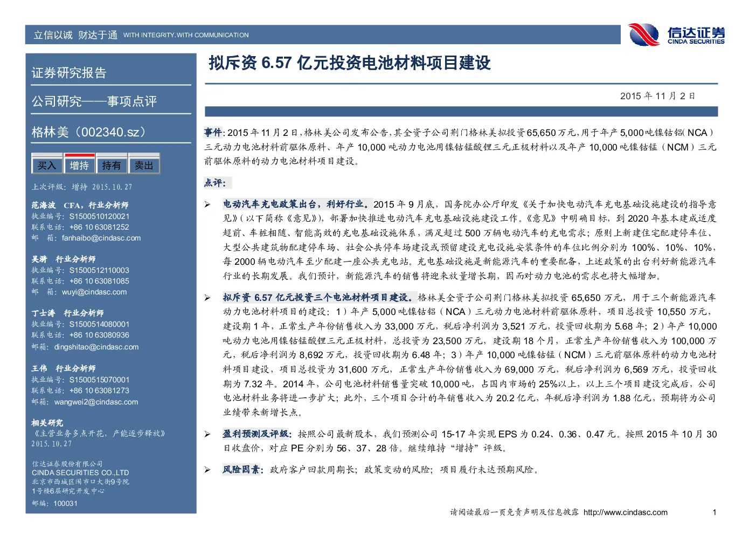
Task: Click the 事件 label
Action: coord(213,132)
